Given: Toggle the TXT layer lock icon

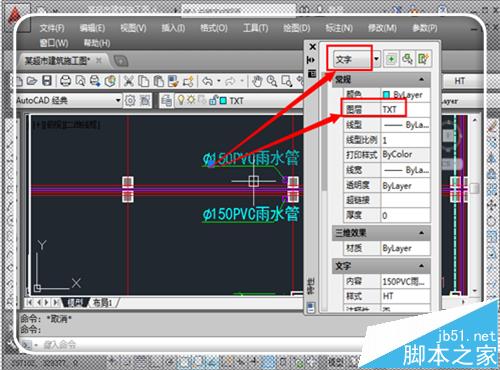Looking at the screenshot, I should click(213, 100).
